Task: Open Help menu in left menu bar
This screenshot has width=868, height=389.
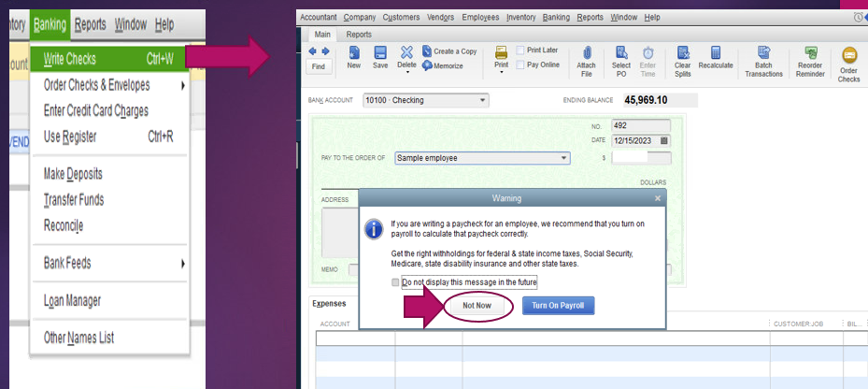Action: (164, 25)
